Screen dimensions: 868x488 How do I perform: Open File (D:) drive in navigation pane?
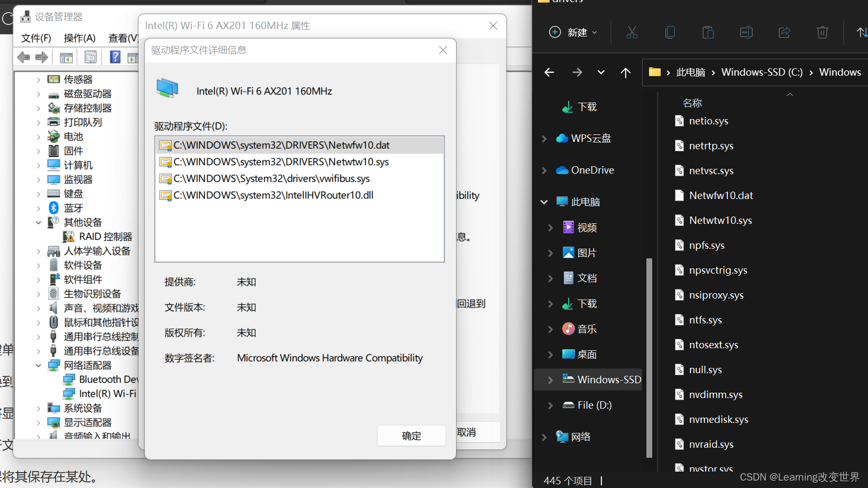pos(587,405)
